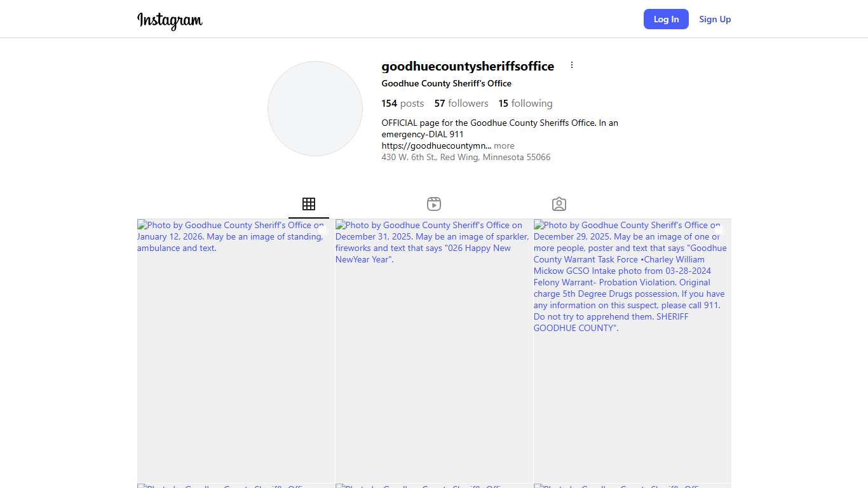Click the 430 W. 6th St. address
This screenshot has height=488, width=868.
pos(466,157)
